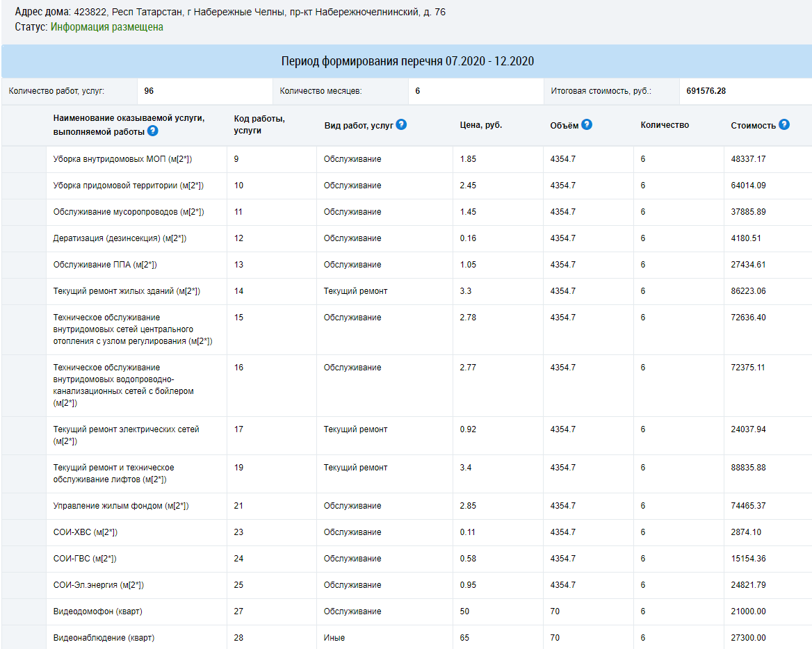Image resolution: width=812 pixels, height=649 pixels.
Task: Click the 'Информация размещена' status text
Action: 106,27
